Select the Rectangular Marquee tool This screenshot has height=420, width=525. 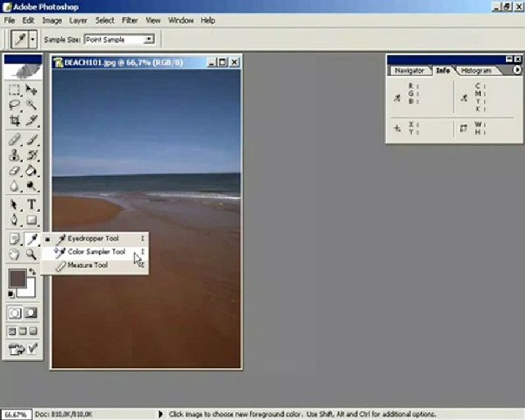pyautogui.click(x=14, y=90)
